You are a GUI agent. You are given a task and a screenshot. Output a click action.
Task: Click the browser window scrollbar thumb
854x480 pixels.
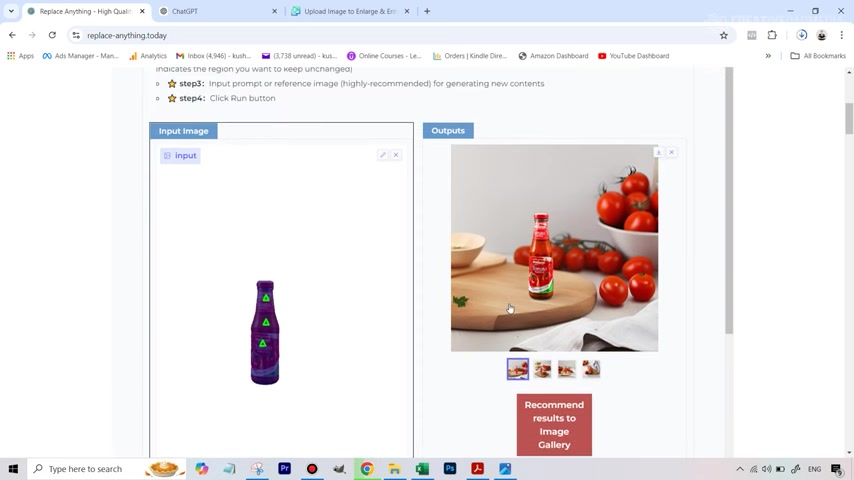click(849, 118)
